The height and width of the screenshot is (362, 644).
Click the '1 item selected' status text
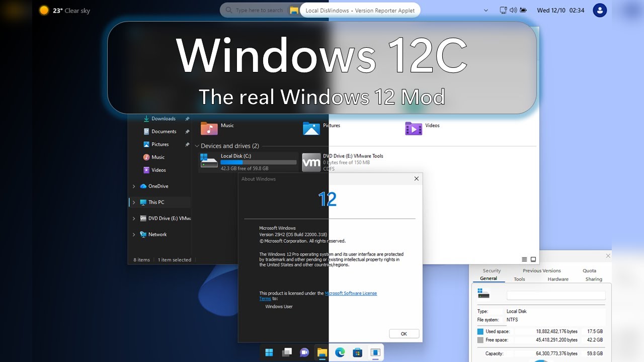pyautogui.click(x=175, y=260)
